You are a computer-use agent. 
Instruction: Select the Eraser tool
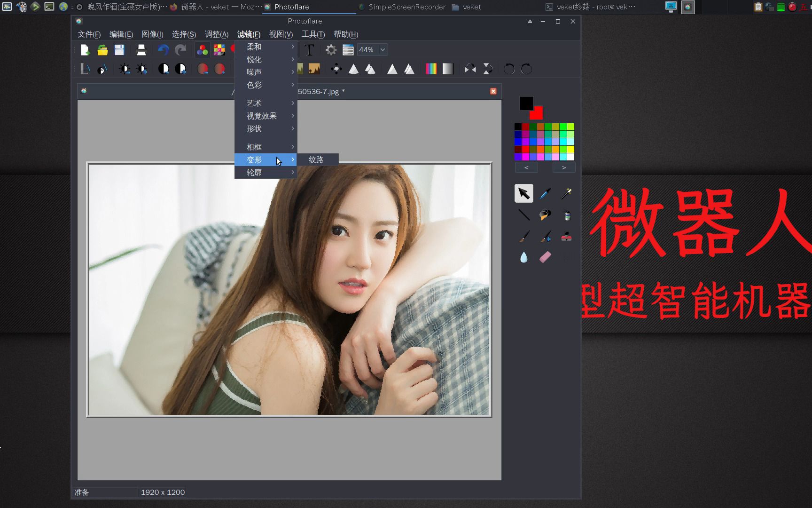click(545, 257)
